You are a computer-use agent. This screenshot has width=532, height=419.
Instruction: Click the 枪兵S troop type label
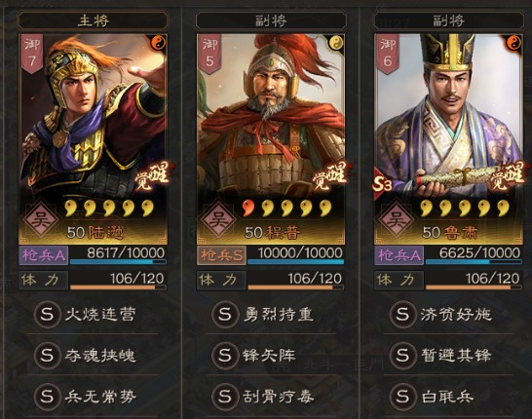point(222,255)
